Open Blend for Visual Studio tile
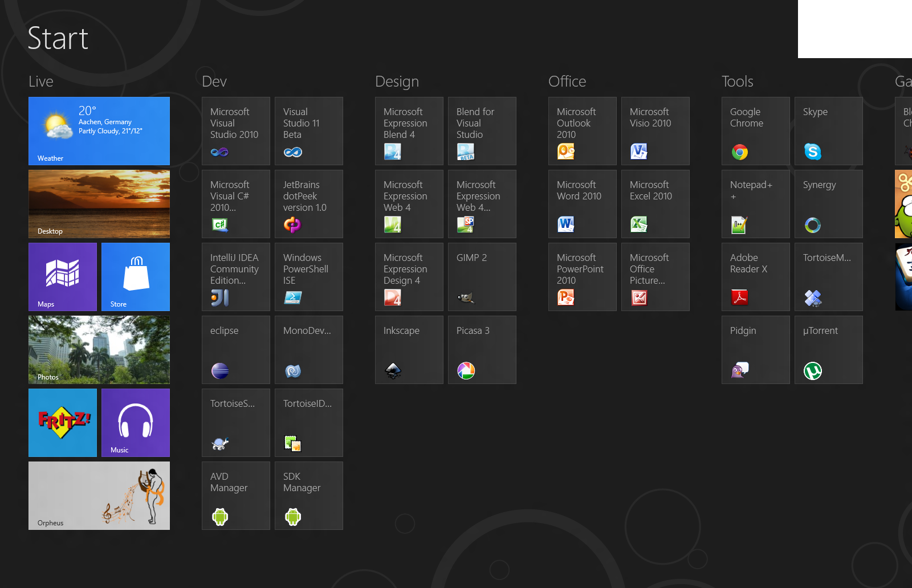The height and width of the screenshot is (588, 912). pos(482,131)
